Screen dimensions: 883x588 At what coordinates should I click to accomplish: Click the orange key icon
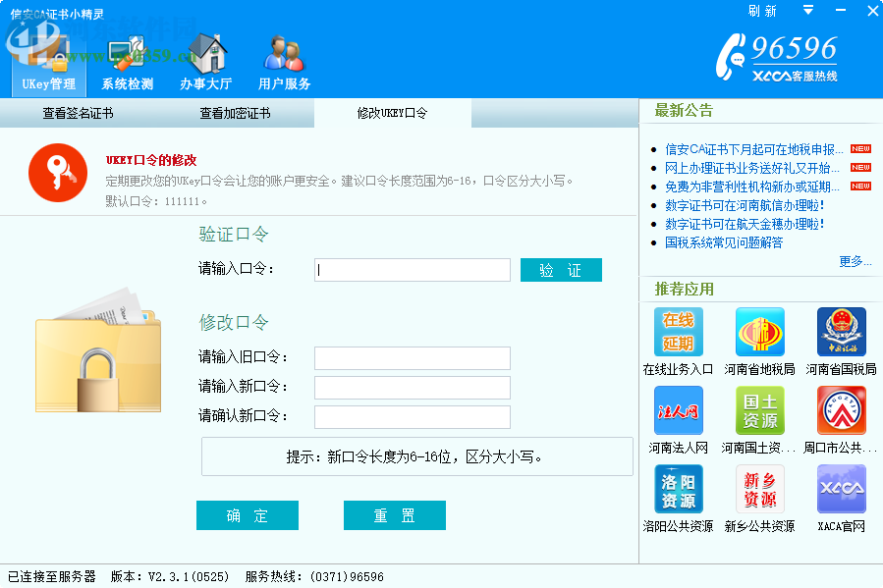click(x=58, y=173)
